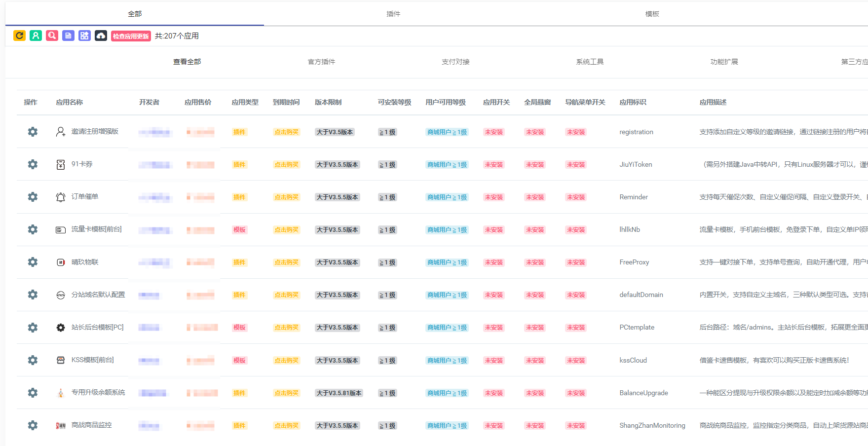Click 点击购买 for KSS模板[前台] row
868x446 pixels.
[x=286, y=361]
